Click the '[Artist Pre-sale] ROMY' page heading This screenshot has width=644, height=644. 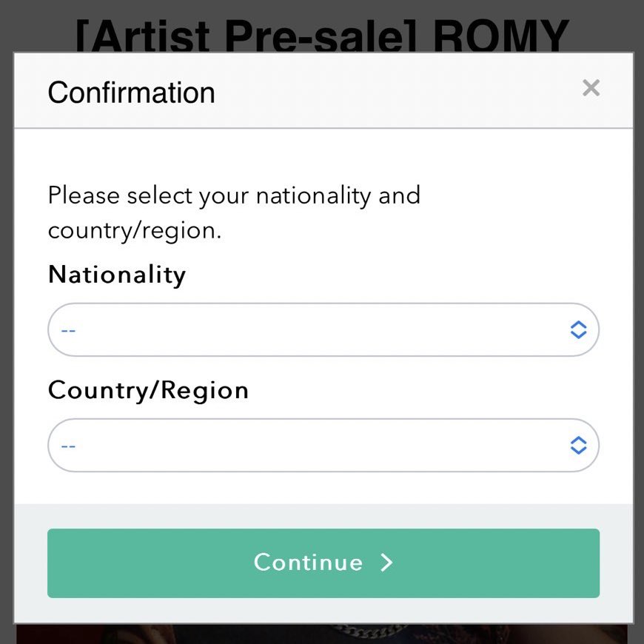[323, 35]
